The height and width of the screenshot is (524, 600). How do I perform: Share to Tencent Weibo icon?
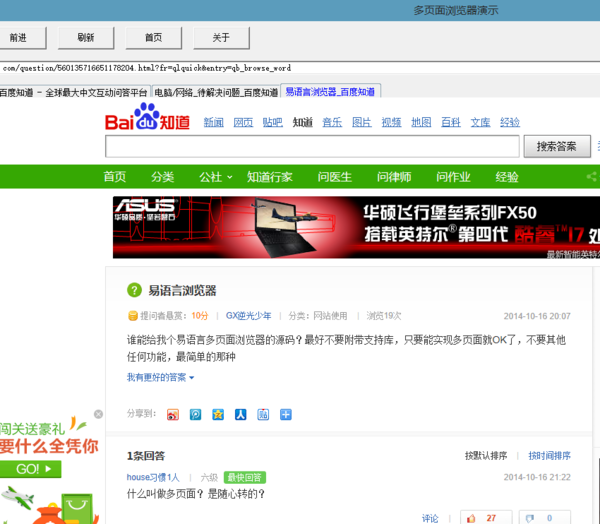[196, 415]
